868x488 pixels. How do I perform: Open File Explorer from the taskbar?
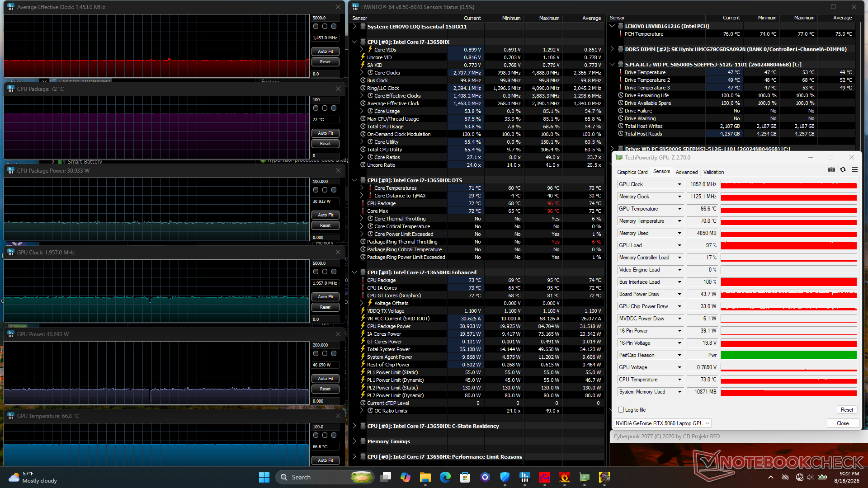[x=425, y=477]
